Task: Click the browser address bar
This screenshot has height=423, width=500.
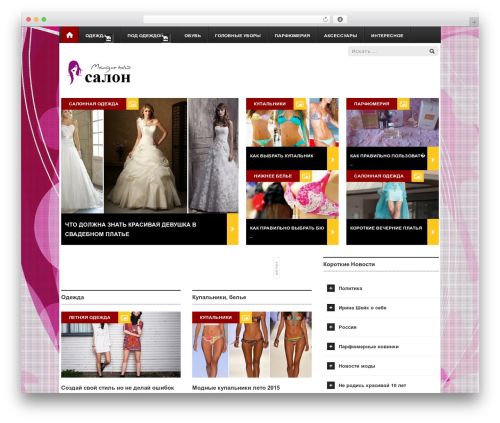Action: tap(237, 19)
